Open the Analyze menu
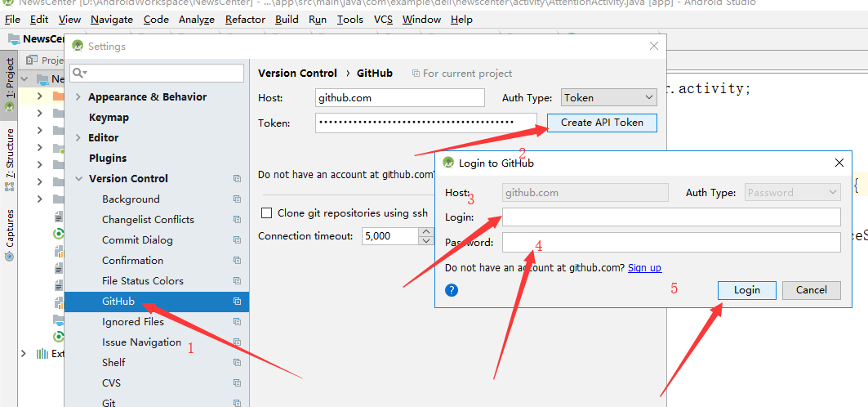Screen dimensions: 868x407 197,20
